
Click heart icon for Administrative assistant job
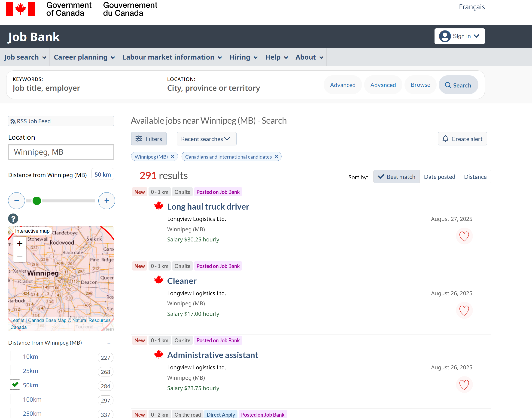tap(464, 385)
